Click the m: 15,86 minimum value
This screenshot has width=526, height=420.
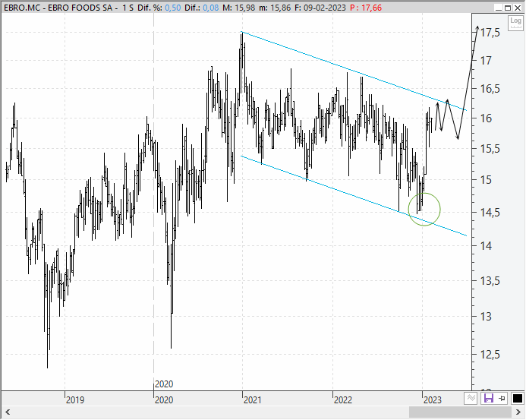pyautogui.click(x=275, y=8)
